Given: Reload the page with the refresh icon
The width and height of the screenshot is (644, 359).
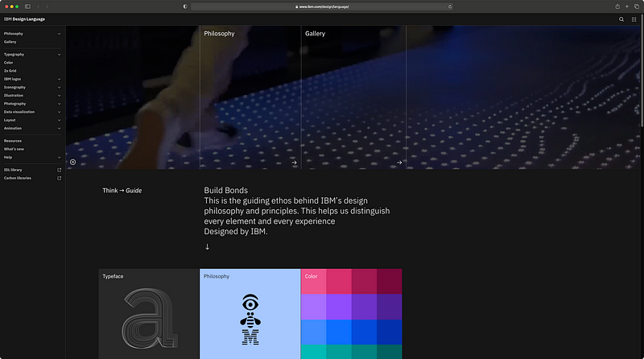Looking at the screenshot, I should [450, 6].
